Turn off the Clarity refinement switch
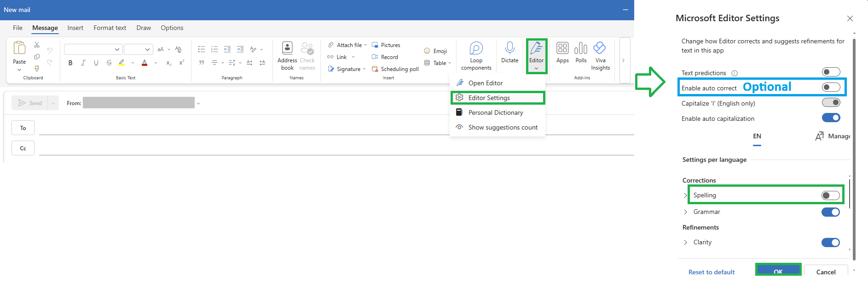Viewport: 868px width, 284px height. point(831,243)
